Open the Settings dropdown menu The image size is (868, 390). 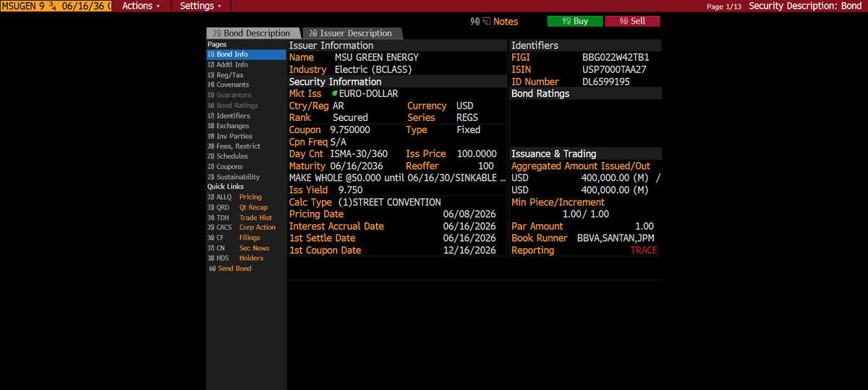[201, 6]
